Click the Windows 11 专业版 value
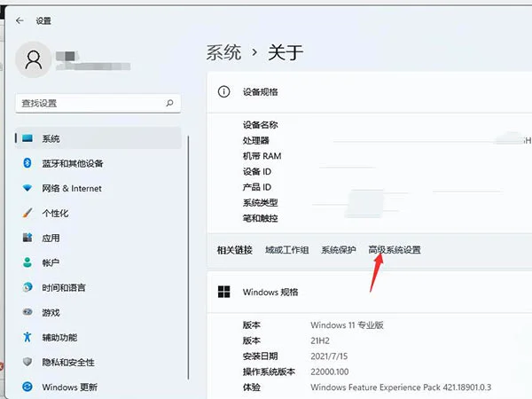The width and height of the screenshot is (532, 399). coord(347,325)
